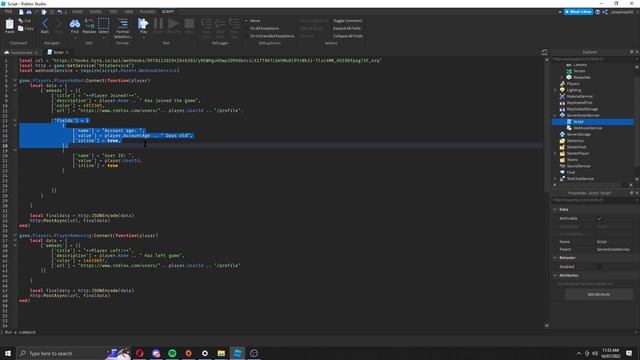Image resolution: width=640 pixels, height=360 pixels.
Task: Open Spotify from the taskbar
Action: click(x=172, y=353)
